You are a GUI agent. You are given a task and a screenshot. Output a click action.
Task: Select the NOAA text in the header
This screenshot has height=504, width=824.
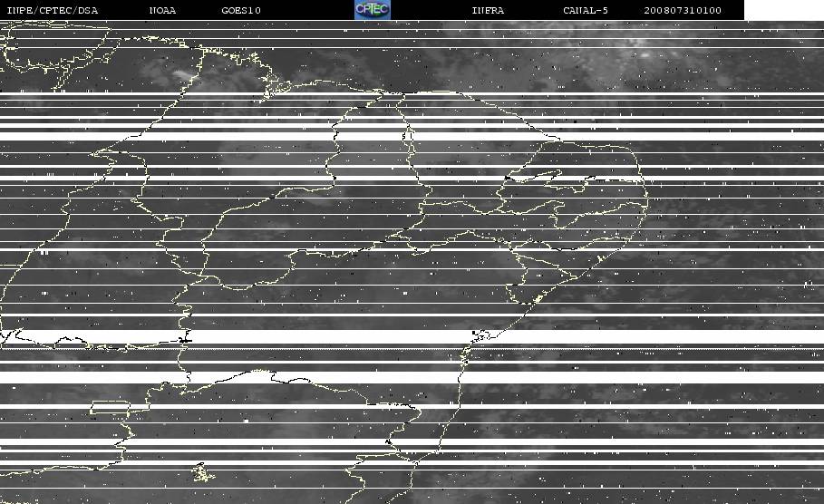point(162,10)
